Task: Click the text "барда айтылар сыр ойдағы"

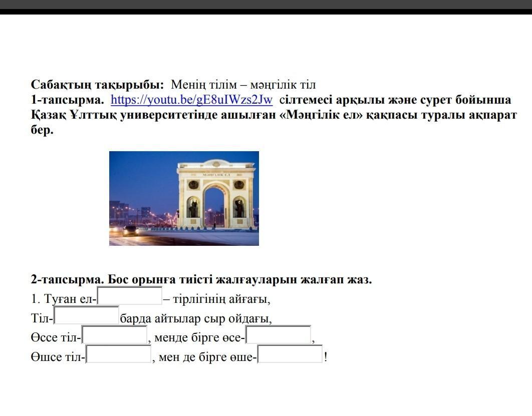Action: coord(195,319)
